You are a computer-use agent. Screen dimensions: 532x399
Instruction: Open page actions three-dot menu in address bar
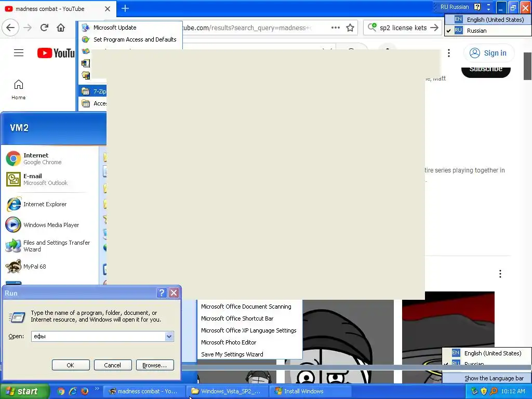pos(335,28)
